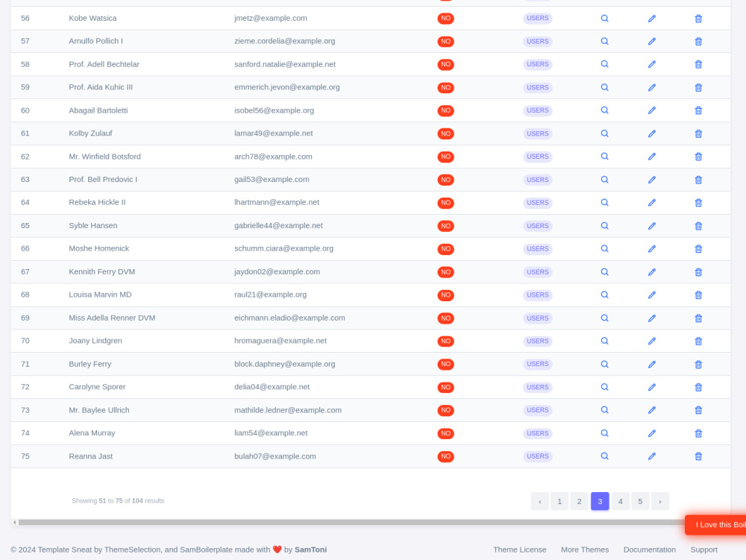This screenshot has height=560, width=746.
Task: View details for Alena Murray
Action: tap(604, 433)
